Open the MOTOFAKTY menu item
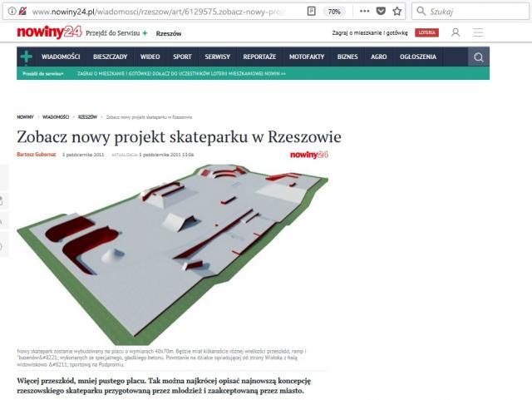This screenshot has width=532, height=400. pos(307,57)
